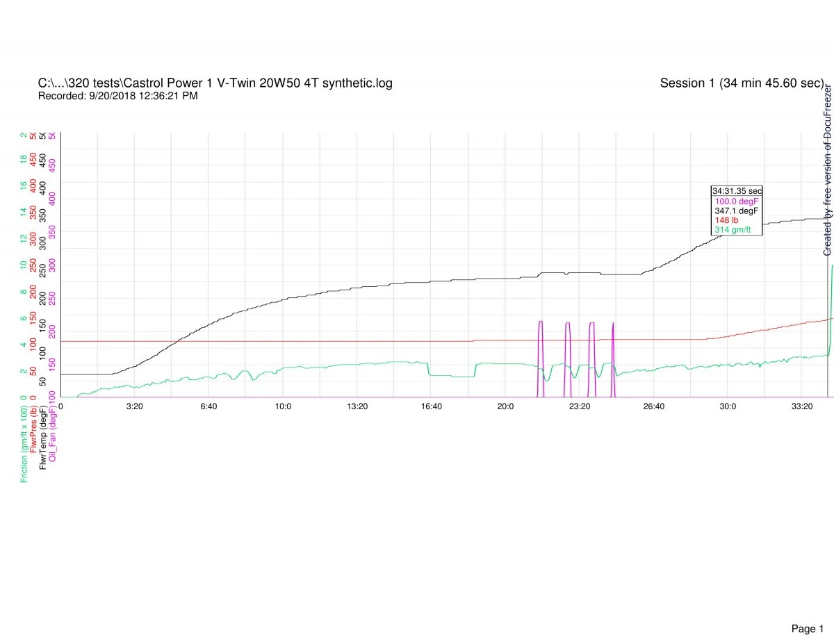Viewport: 834px width, 644px height.
Task: Click the Recorded 9/20/2018 timestamp text
Action: click(117, 96)
